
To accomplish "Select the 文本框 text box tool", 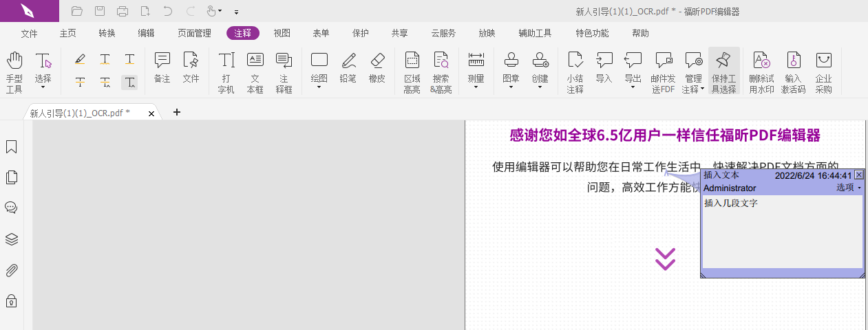I will pos(255,71).
